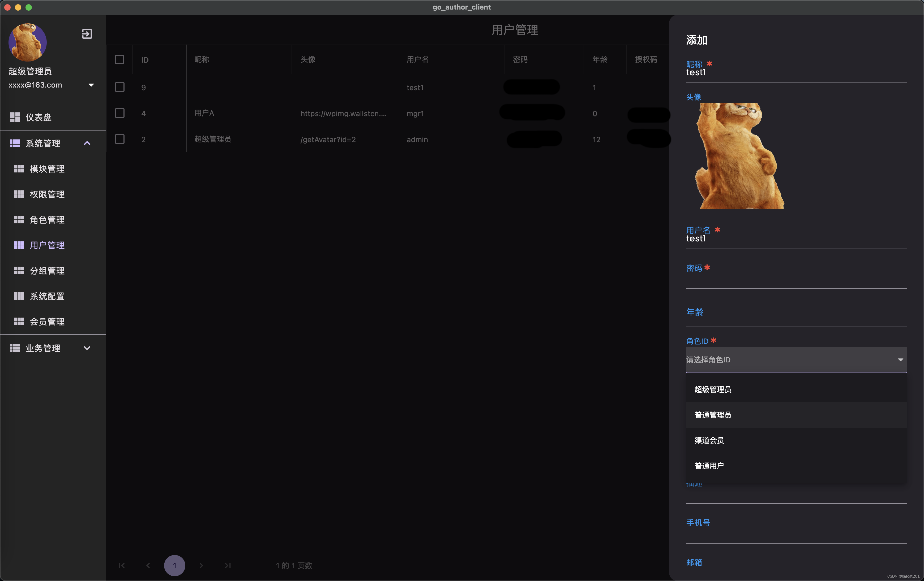
Task: Click the page 1 pagination button
Action: 175,565
